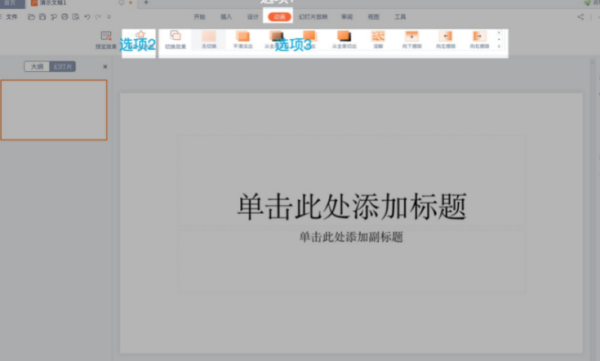Click the Undo arrow
Viewport: 600px width, 361px height.
click(x=87, y=17)
